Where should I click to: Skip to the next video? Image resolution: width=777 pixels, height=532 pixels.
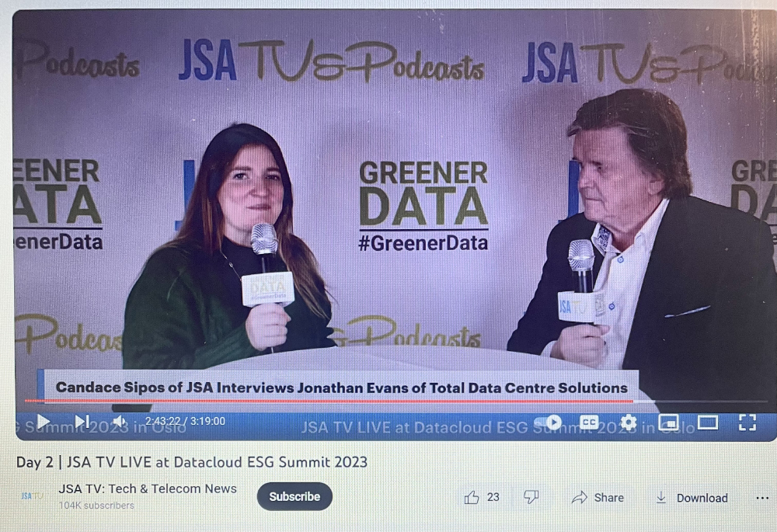(x=82, y=422)
